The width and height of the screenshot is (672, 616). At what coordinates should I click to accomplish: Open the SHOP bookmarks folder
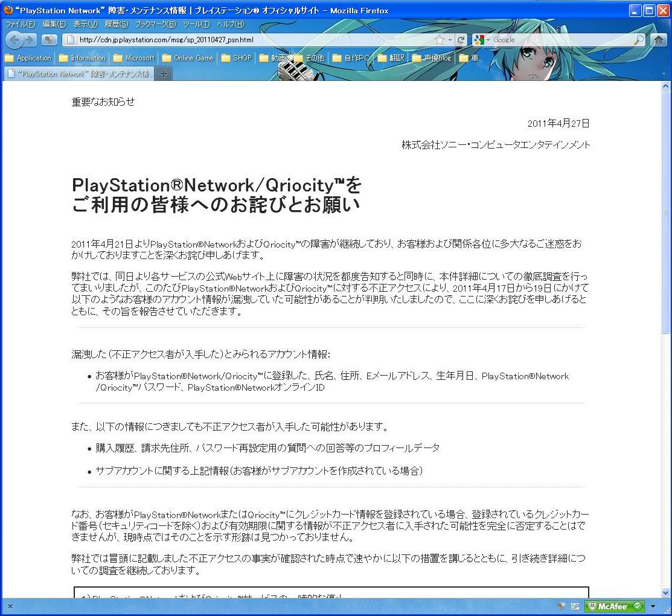tap(236, 58)
